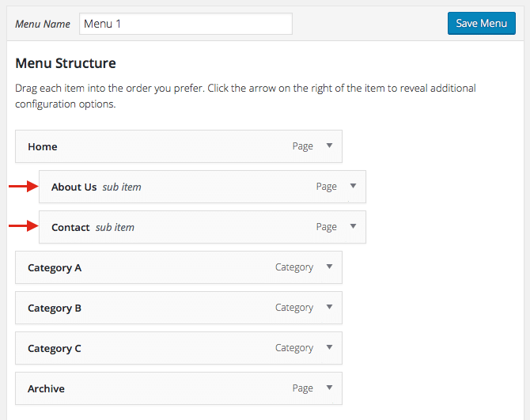Select the Contact menu item
The image size is (530, 420).
click(x=203, y=227)
